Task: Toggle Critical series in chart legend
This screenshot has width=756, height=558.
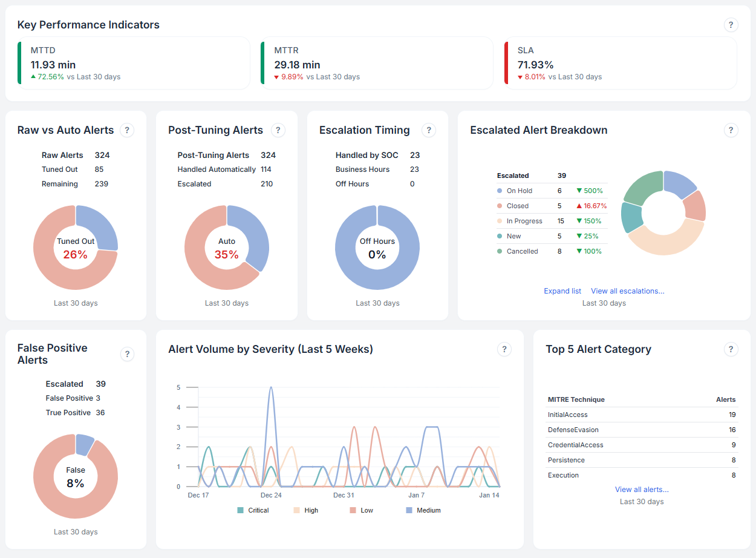Action: [253, 510]
